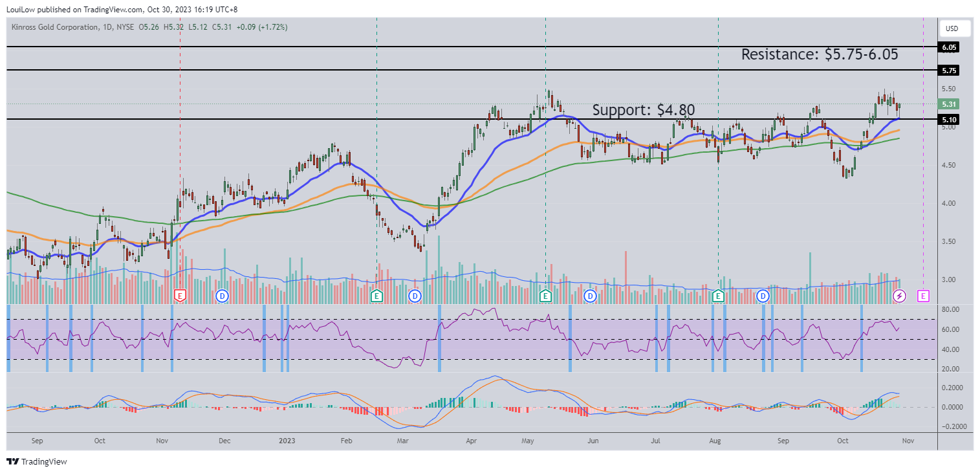This screenshot has height=473, width=980.
Task: Click the green E earnings marker in May
Action: [545, 296]
